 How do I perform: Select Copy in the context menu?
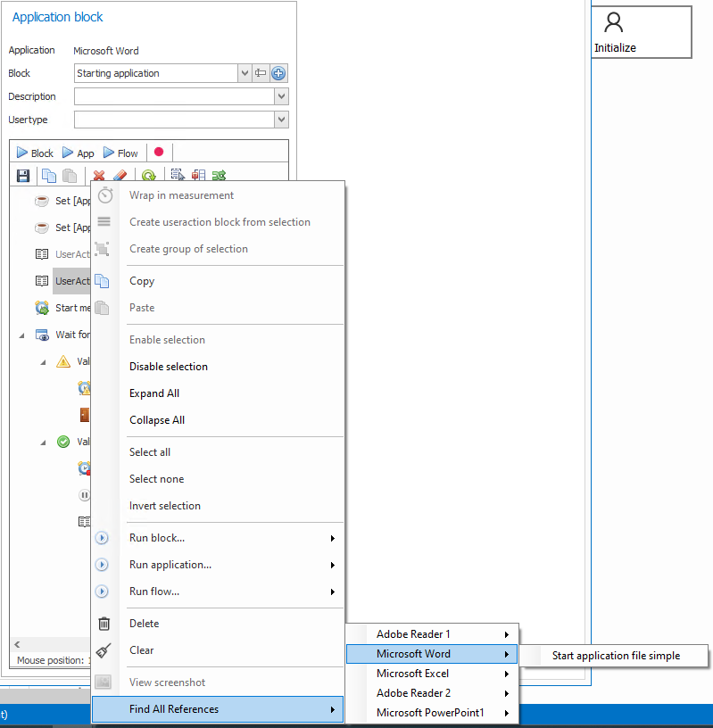tap(142, 281)
